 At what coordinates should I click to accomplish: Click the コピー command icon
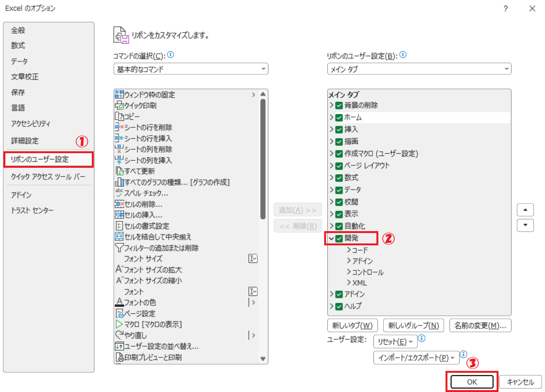119,116
